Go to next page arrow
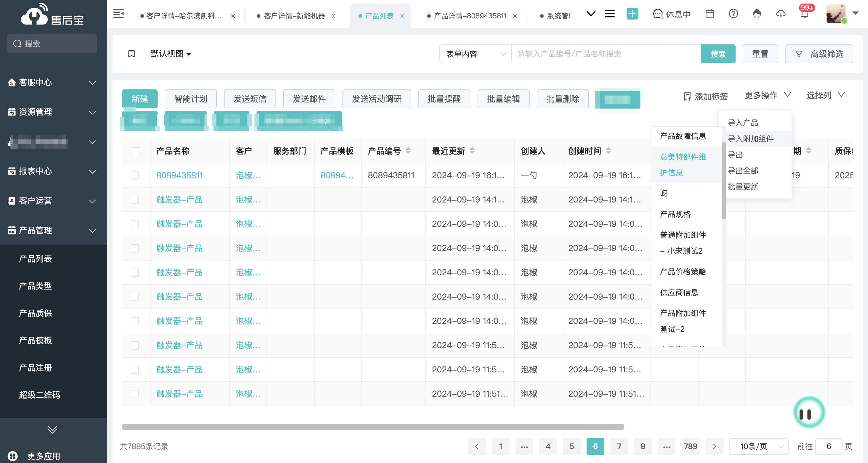Screen dimensions: 868x463 714,446
